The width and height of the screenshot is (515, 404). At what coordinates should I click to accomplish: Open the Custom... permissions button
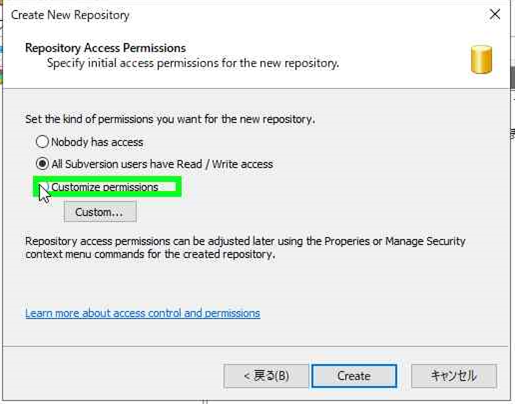click(100, 212)
